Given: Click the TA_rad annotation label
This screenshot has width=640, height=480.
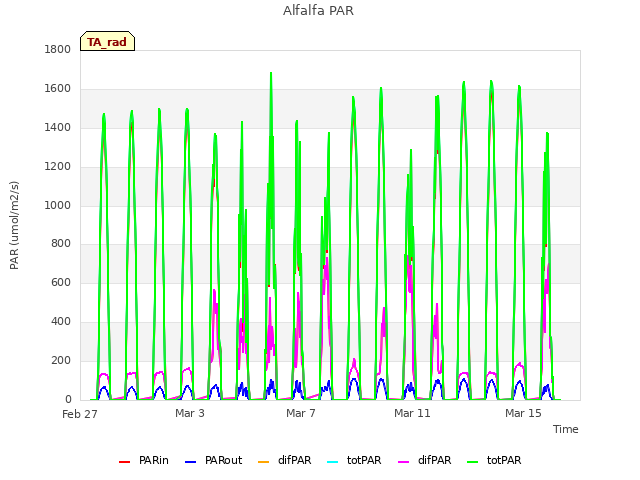Looking at the screenshot, I should (107, 41).
